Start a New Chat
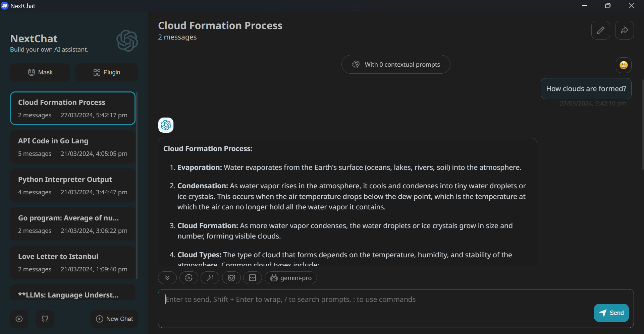 [x=114, y=319]
